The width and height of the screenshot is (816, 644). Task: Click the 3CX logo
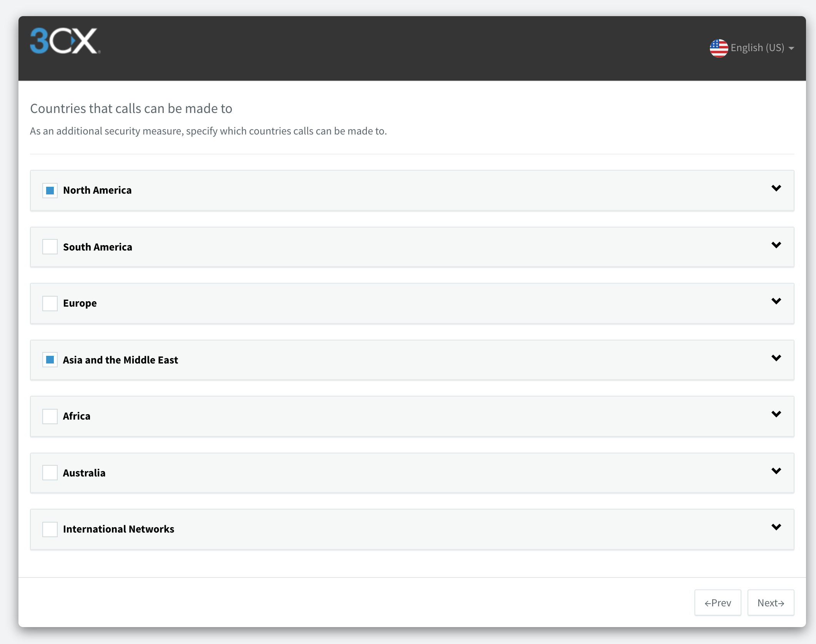point(65,41)
